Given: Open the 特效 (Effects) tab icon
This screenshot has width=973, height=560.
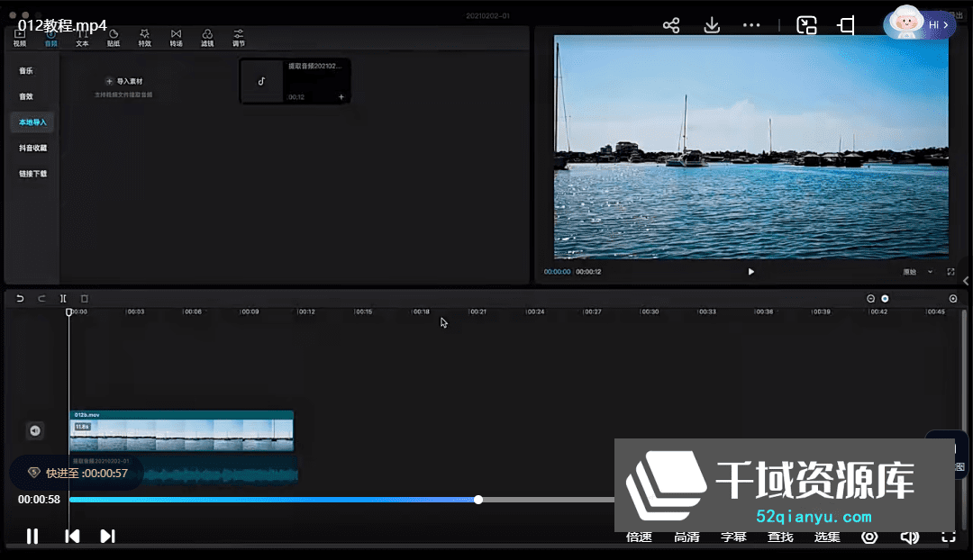Looking at the screenshot, I should coord(144,38).
